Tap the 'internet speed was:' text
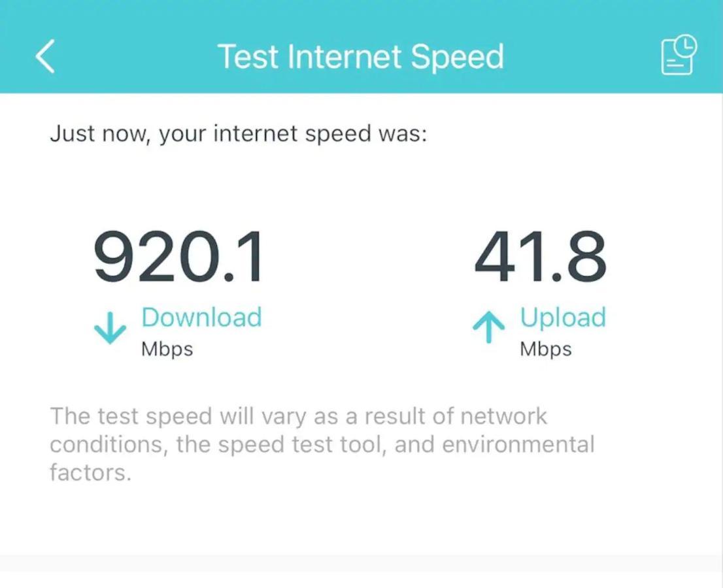Viewport: 723px width, 588px height. tap(320, 134)
